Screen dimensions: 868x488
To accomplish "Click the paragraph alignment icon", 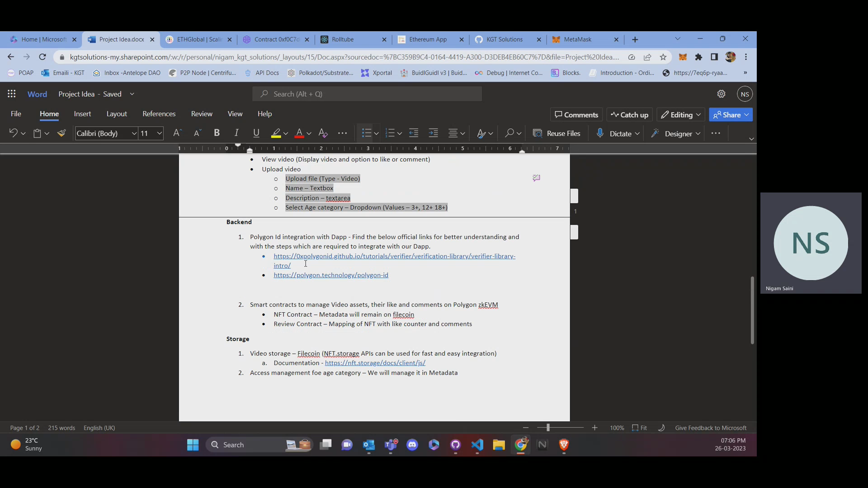I will 453,133.
